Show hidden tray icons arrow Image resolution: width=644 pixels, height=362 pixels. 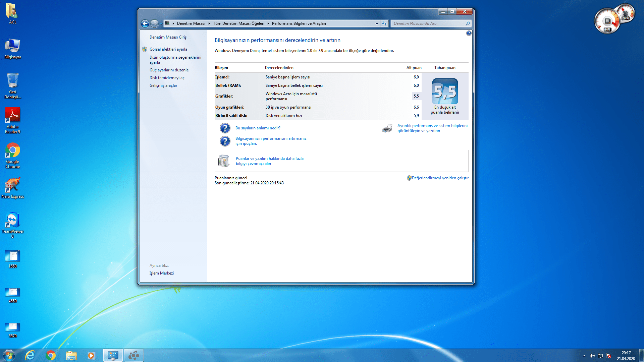[584, 356]
